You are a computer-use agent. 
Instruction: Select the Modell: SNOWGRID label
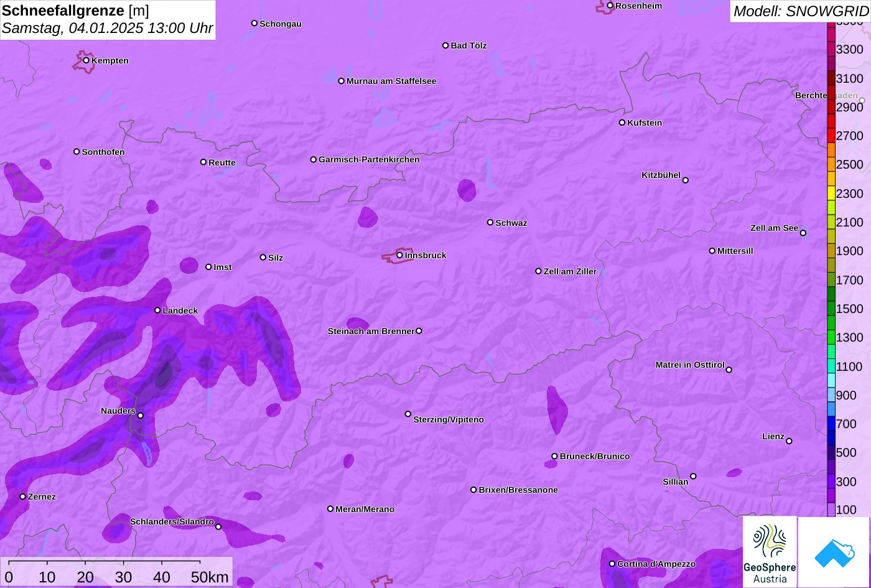pyautogui.click(x=801, y=11)
